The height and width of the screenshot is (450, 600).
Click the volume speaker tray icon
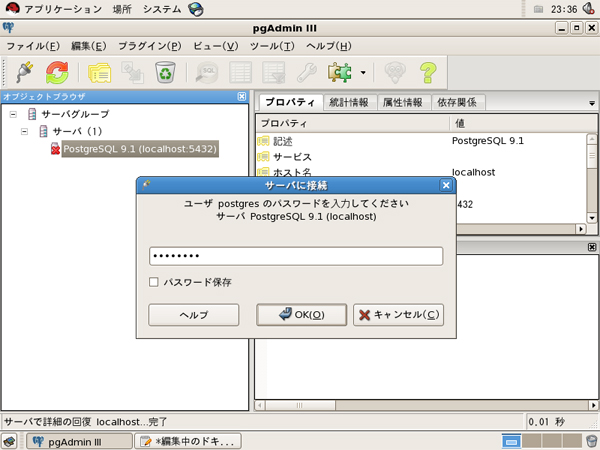(589, 8)
